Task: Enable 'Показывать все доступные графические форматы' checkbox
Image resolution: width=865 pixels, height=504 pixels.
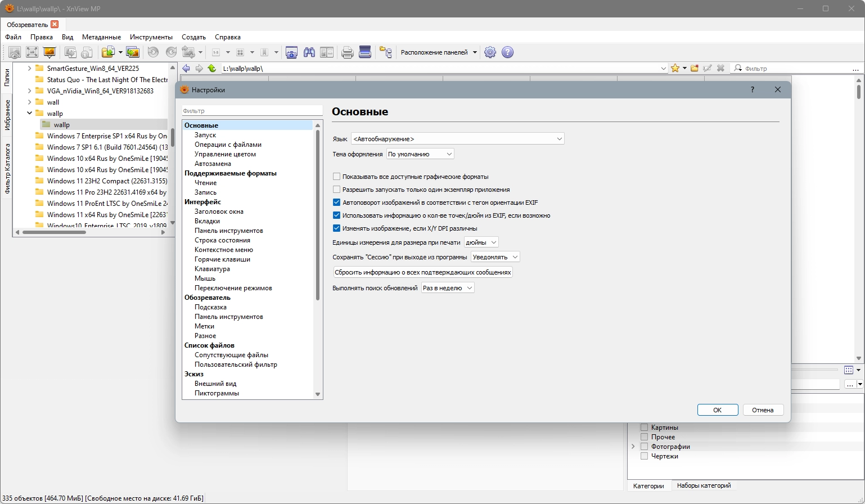Action: (x=337, y=177)
